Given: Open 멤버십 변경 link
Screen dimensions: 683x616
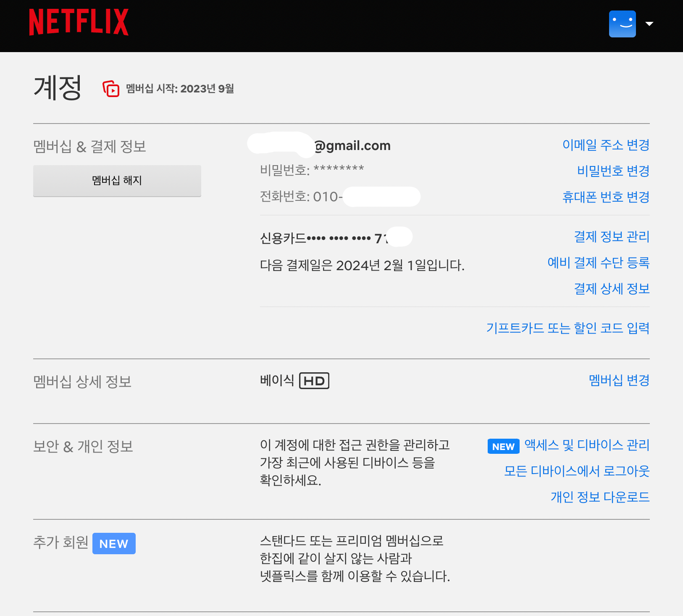Looking at the screenshot, I should point(619,380).
